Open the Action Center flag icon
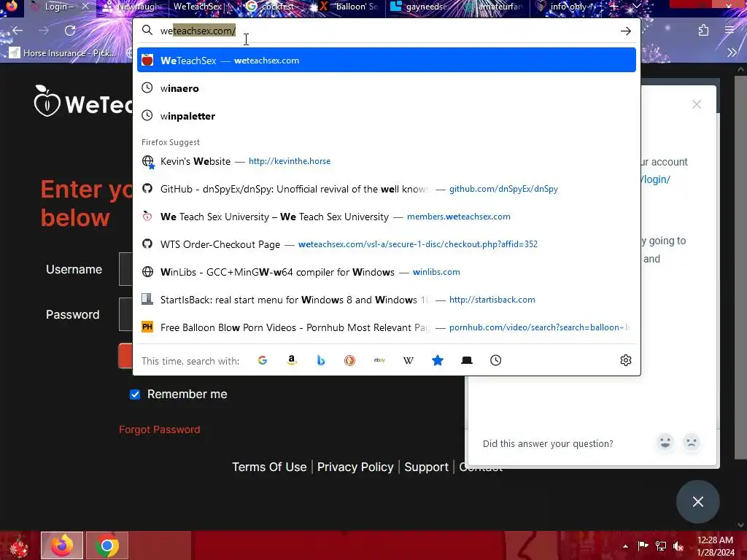 coord(643,546)
